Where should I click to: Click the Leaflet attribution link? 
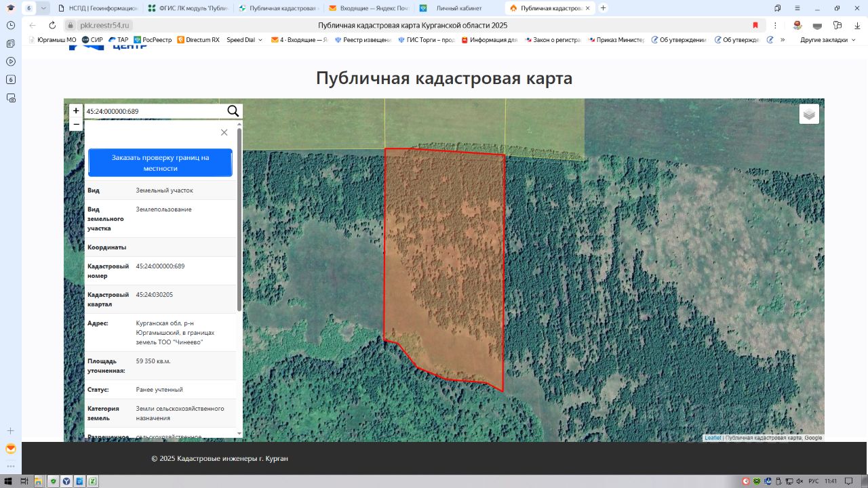(x=713, y=438)
